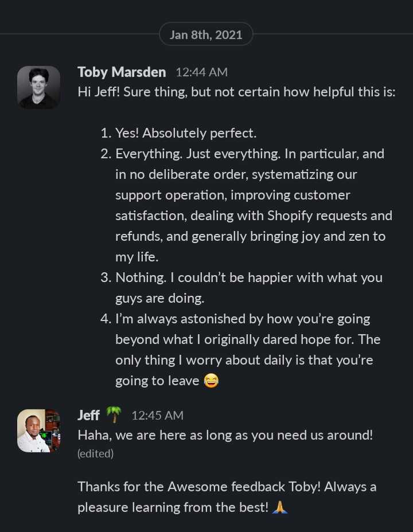Click the 12:44 AM message timestamp

pyautogui.click(x=201, y=72)
